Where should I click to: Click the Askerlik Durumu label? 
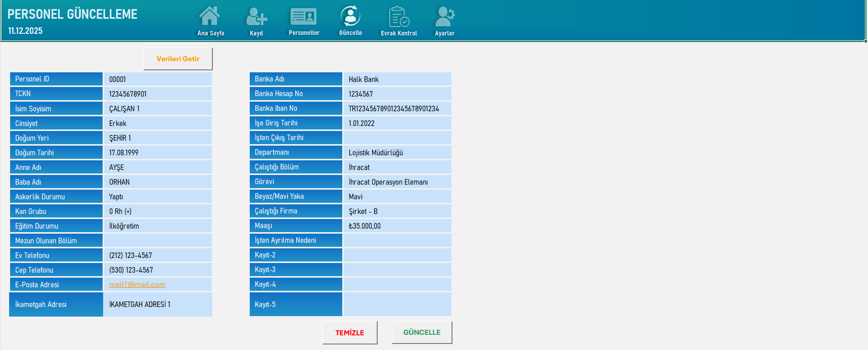click(56, 196)
